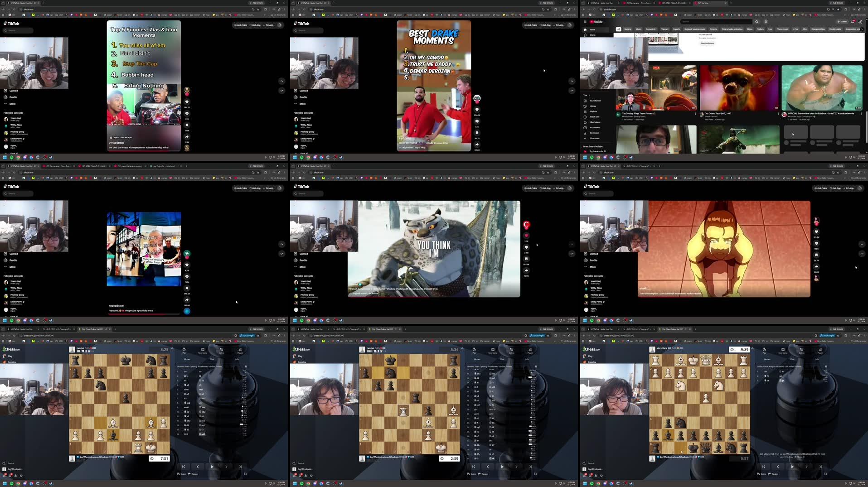This screenshot has width=868, height=487.
Task: Share the Best Drake Moments video
Action: [477, 145]
